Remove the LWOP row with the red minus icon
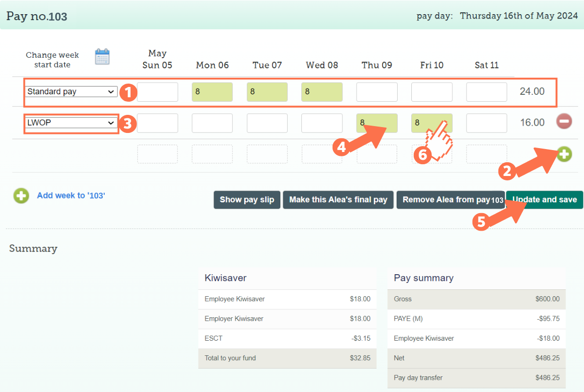 [564, 121]
